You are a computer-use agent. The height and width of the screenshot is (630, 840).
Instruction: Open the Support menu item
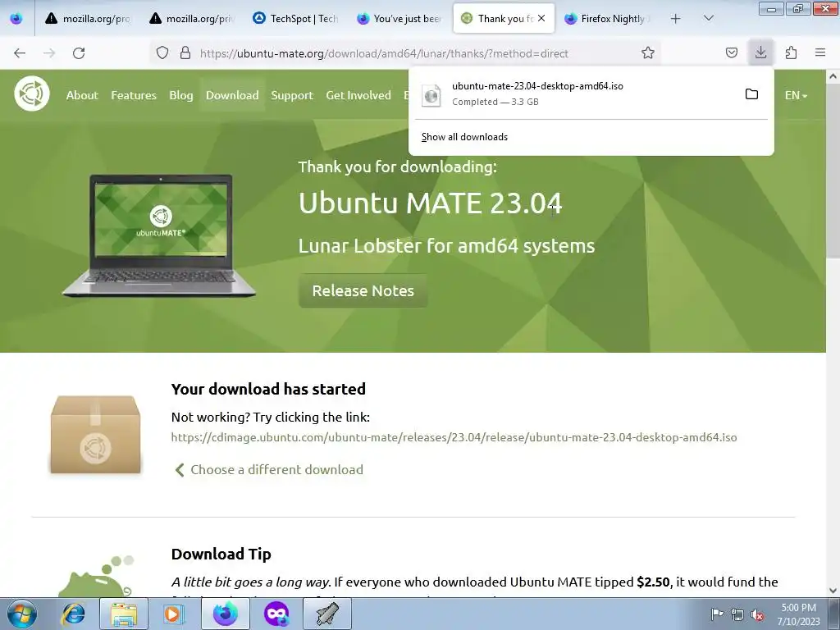pyautogui.click(x=292, y=95)
